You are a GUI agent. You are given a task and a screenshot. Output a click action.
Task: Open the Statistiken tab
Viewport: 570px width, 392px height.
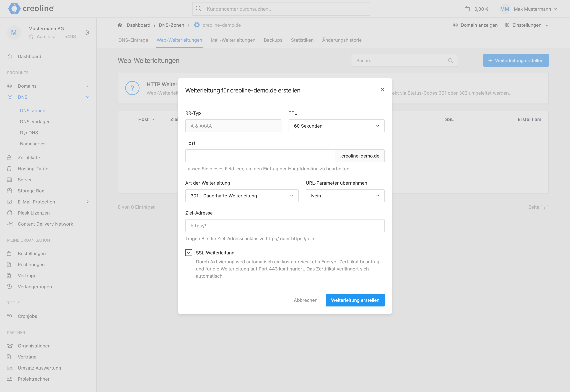[x=302, y=40]
